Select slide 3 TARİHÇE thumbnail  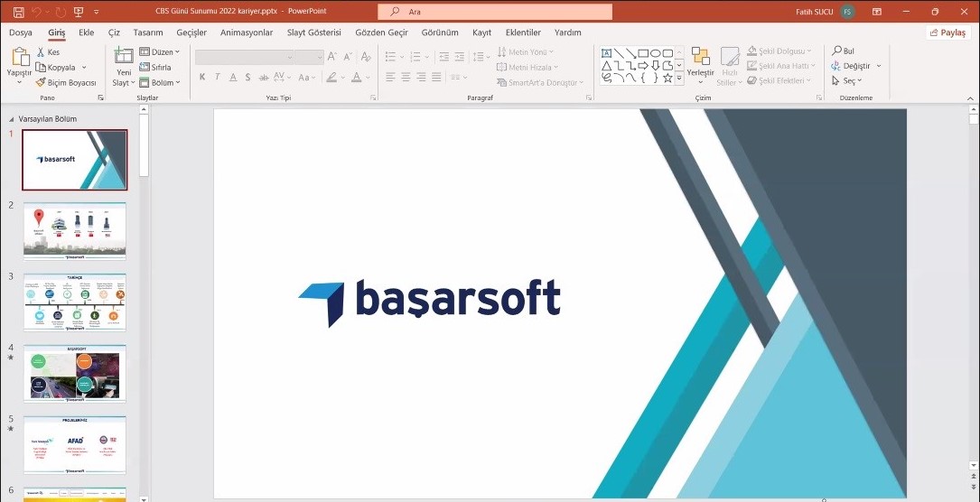point(74,302)
